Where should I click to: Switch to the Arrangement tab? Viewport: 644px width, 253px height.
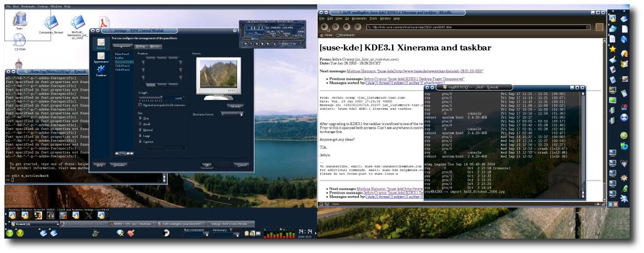click(122, 46)
